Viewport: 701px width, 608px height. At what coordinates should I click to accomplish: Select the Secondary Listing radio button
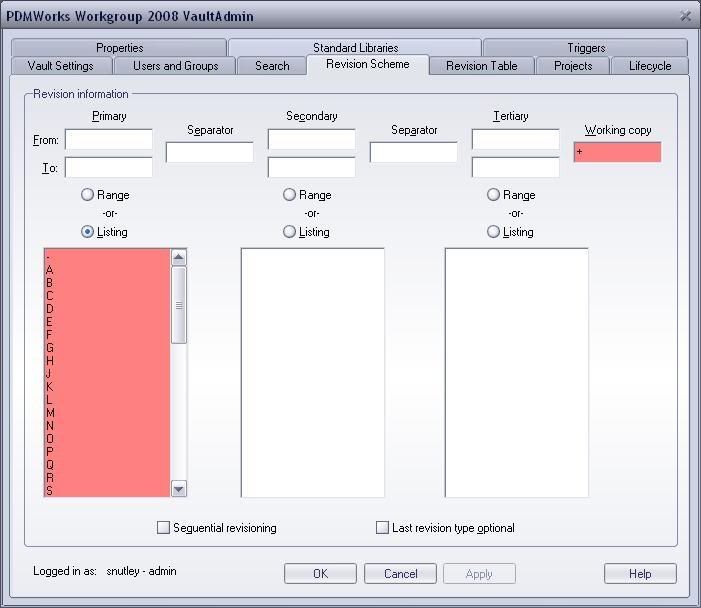(290, 232)
